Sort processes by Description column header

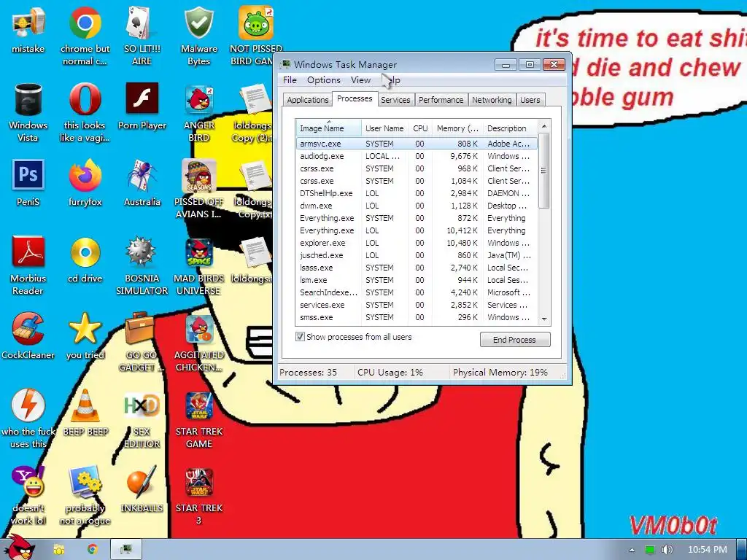pos(510,128)
